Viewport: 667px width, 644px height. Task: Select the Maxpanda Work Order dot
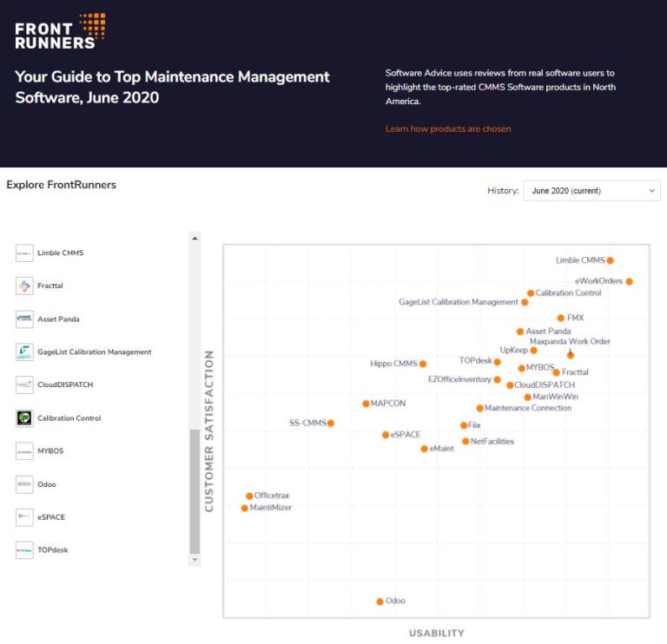(x=571, y=355)
